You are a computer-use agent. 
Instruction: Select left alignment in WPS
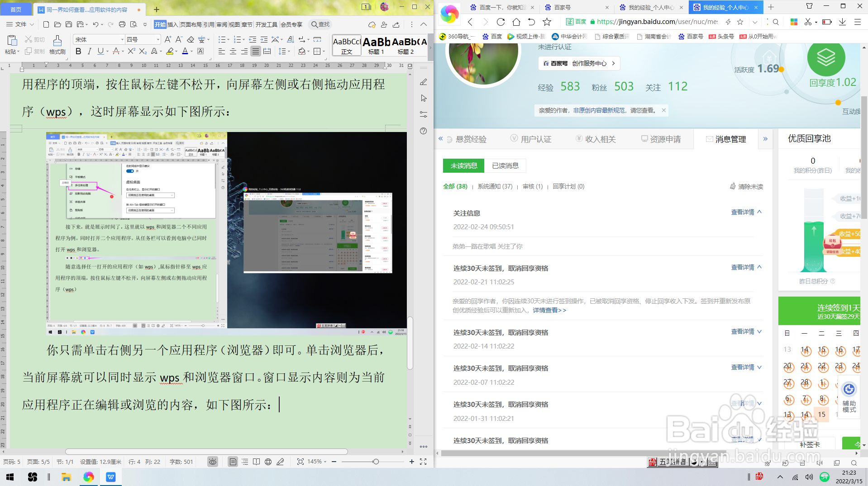[222, 52]
